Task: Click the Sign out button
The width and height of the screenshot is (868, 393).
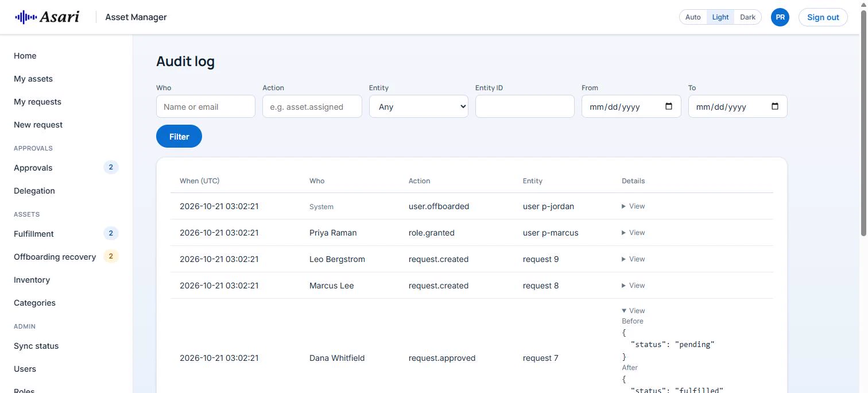Action: 823,17
